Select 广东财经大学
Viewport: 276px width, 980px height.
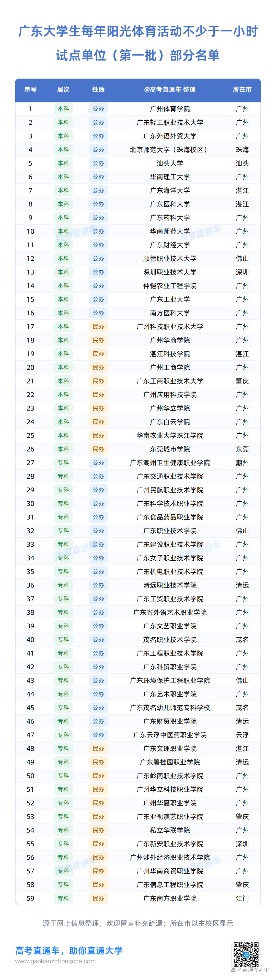point(170,245)
